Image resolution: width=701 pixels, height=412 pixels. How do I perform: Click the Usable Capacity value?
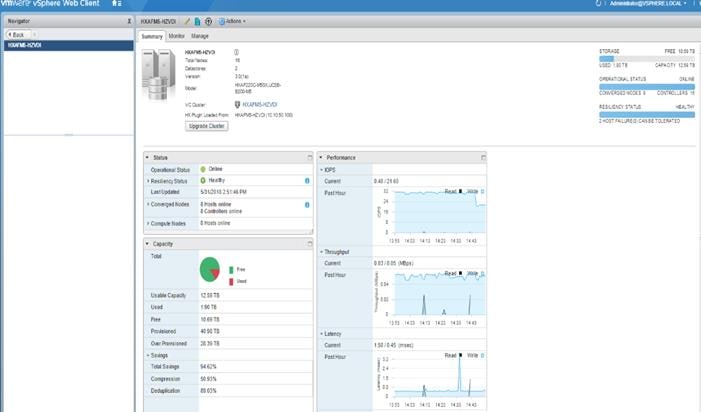(x=210, y=295)
